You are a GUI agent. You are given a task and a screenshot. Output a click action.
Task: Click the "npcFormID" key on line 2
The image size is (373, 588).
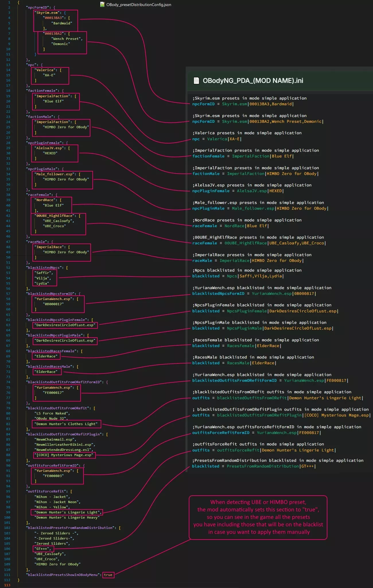pos(38,7)
